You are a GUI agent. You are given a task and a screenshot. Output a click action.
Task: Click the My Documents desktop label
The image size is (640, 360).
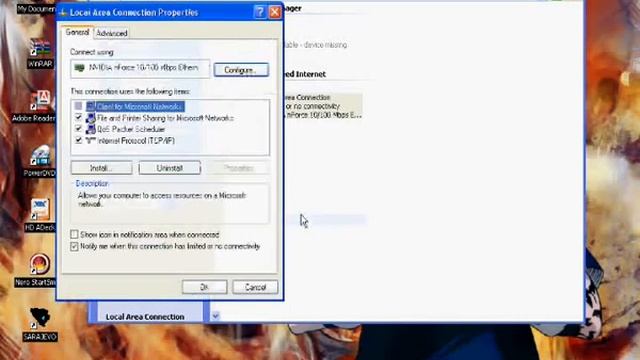pyautogui.click(x=36, y=9)
